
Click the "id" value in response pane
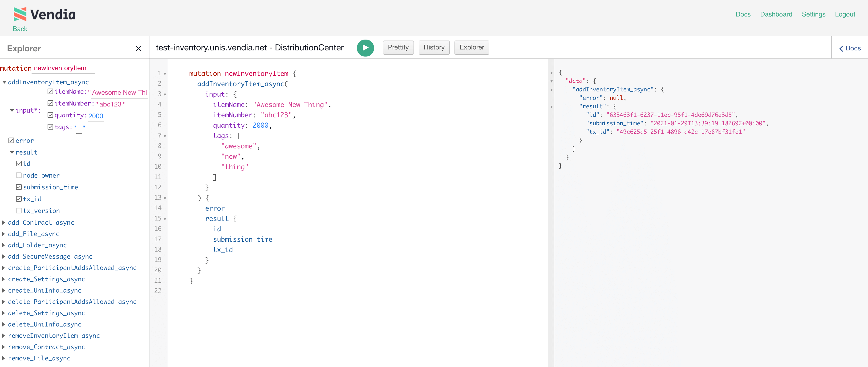pyautogui.click(x=670, y=115)
